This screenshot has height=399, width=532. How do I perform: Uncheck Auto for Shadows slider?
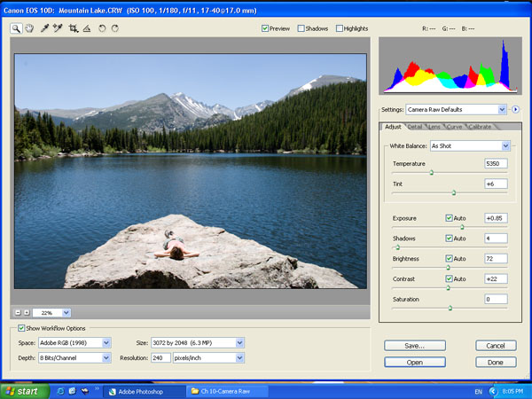[x=449, y=239]
